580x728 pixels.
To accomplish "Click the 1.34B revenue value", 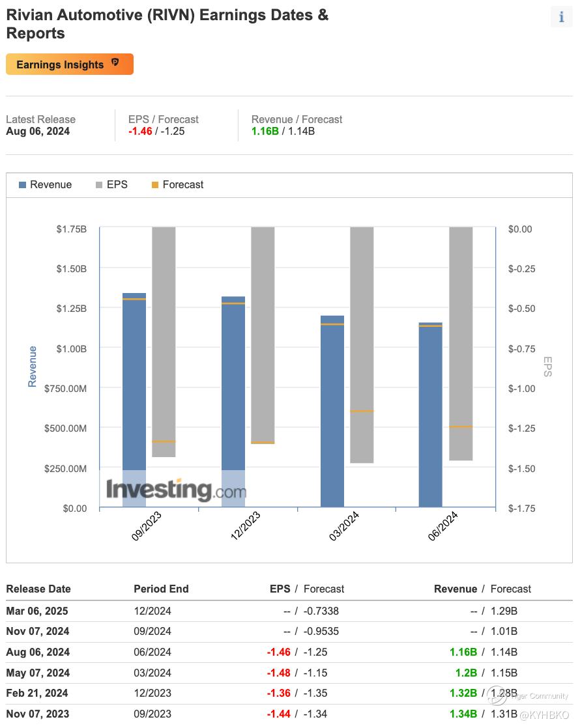I will point(463,714).
